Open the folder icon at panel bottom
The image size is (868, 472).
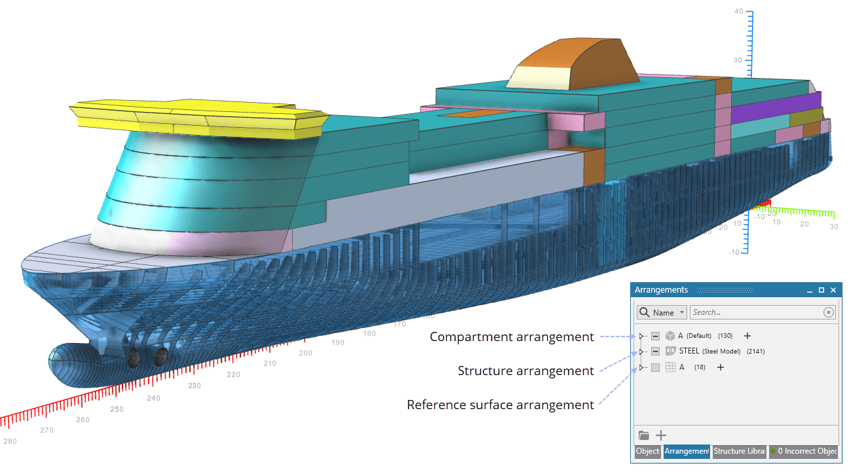click(644, 435)
